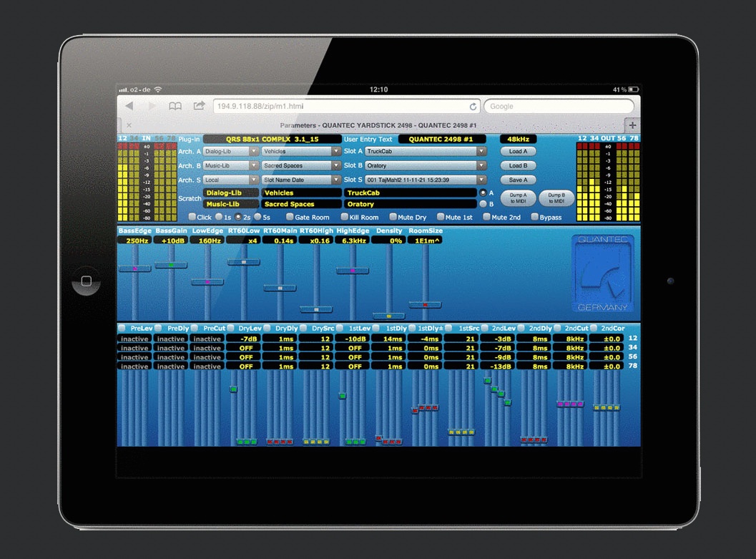The image size is (756, 559).
Task: Click the BassGain slider handle
Action: click(x=171, y=265)
